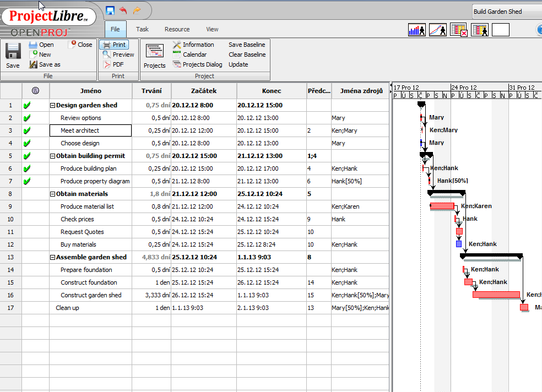This screenshot has width=542, height=392.
Task: Collapse the Obtain materials group
Action: point(52,194)
